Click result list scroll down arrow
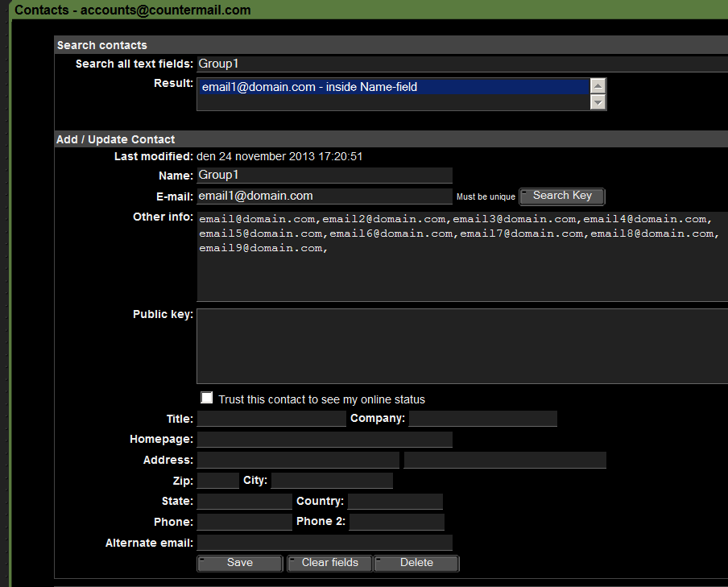This screenshot has height=587, width=728. coord(598,101)
